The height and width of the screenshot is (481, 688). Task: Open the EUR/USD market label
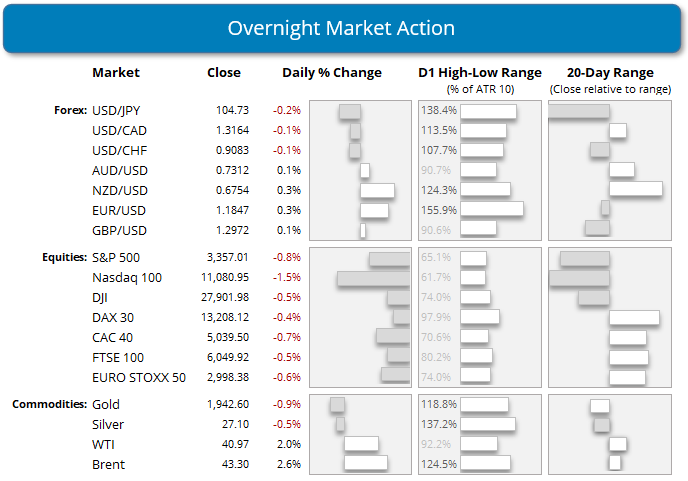120,209
